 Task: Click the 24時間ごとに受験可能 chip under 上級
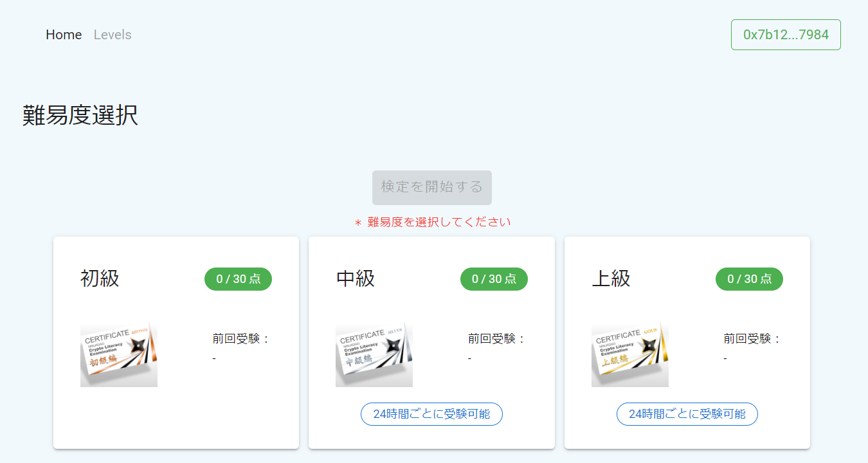point(687,414)
